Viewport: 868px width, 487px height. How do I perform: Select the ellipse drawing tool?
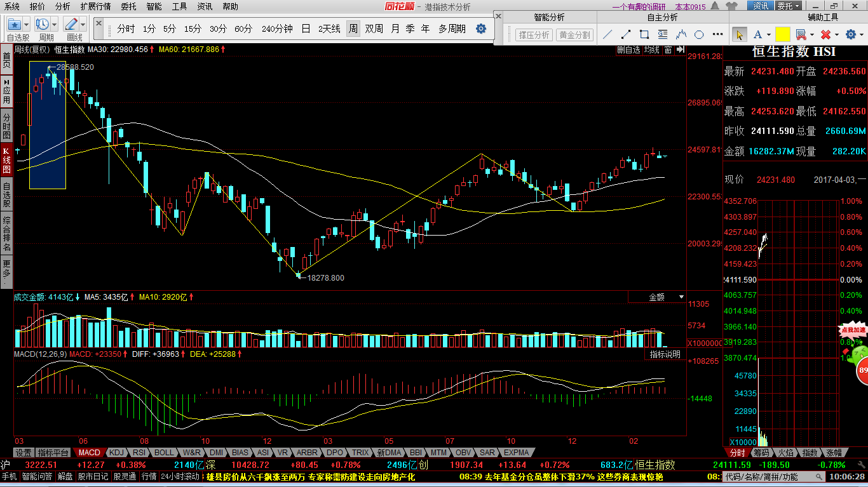pyautogui.click(x=699, y=34)
